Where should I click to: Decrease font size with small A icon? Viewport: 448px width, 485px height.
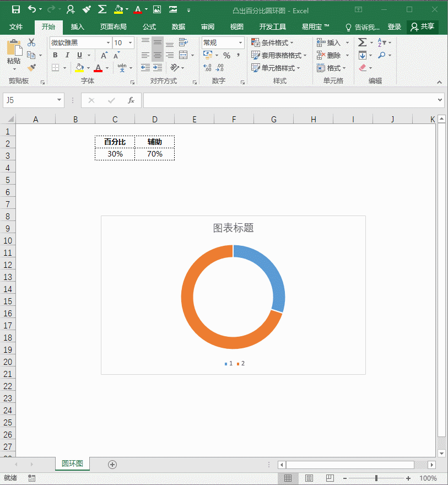117,56
